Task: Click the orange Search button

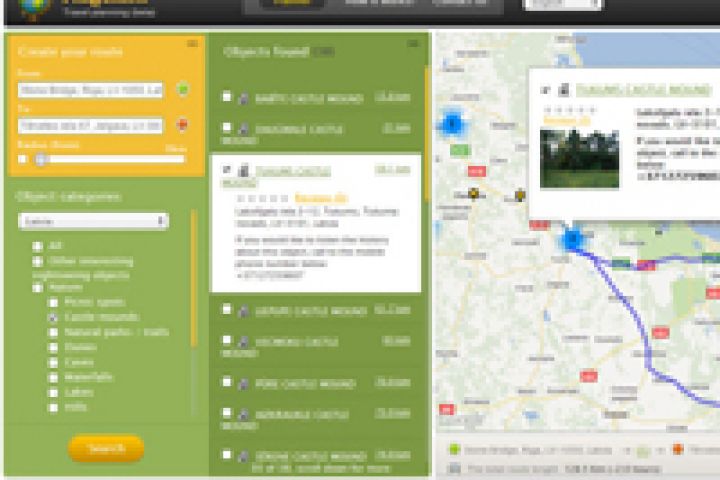Action: click(106, 448)
